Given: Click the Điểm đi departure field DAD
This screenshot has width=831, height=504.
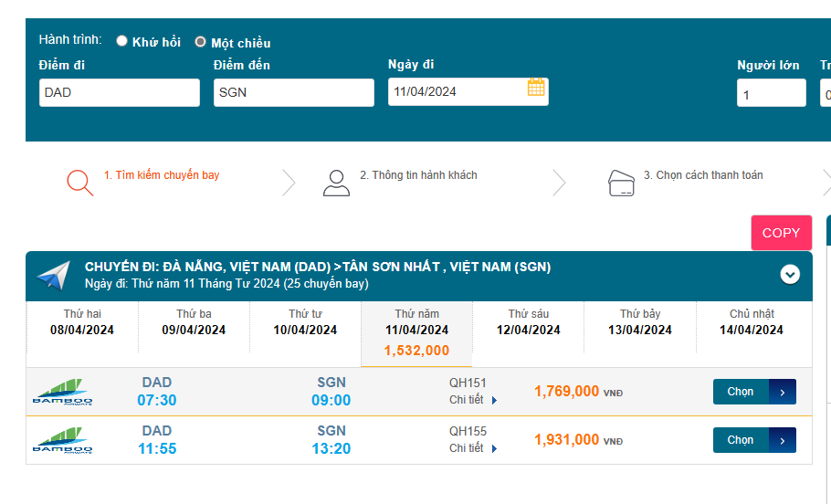Looking at the screenshot, I should coord(119,92).
